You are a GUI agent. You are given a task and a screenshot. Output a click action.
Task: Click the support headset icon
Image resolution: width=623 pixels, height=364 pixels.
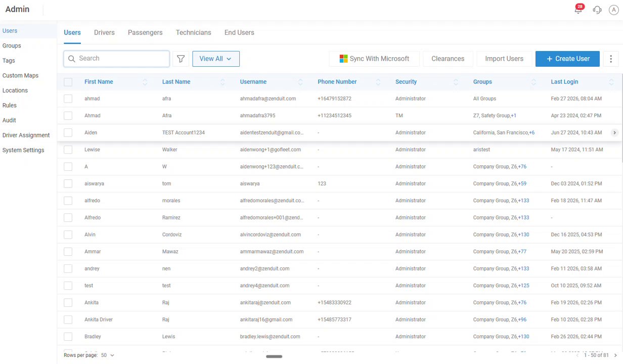tap(597, 10)
